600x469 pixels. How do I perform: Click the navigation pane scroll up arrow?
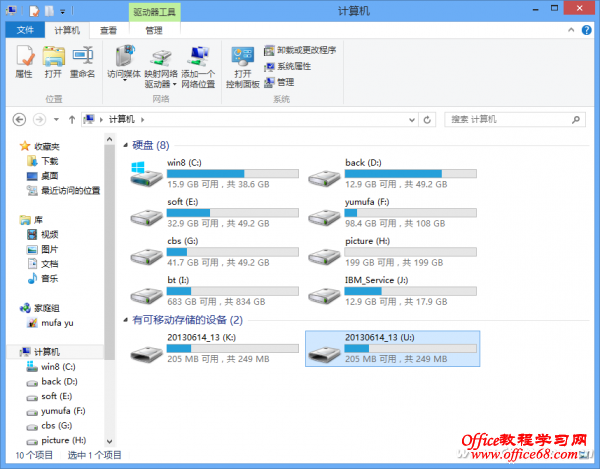click(109, 139)
